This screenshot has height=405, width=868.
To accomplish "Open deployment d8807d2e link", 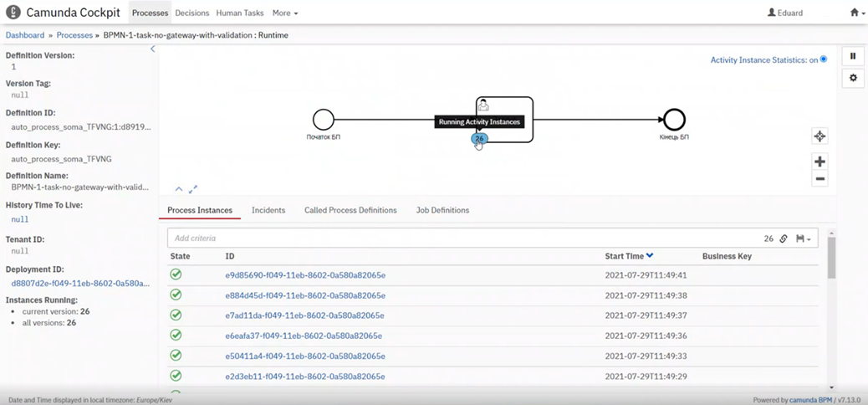I will point(81,283).
